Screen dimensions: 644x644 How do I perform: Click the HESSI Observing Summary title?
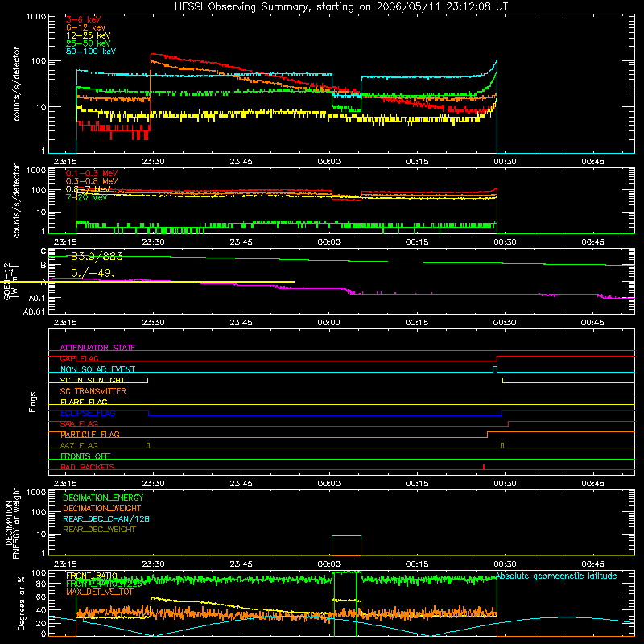[341, 7]
